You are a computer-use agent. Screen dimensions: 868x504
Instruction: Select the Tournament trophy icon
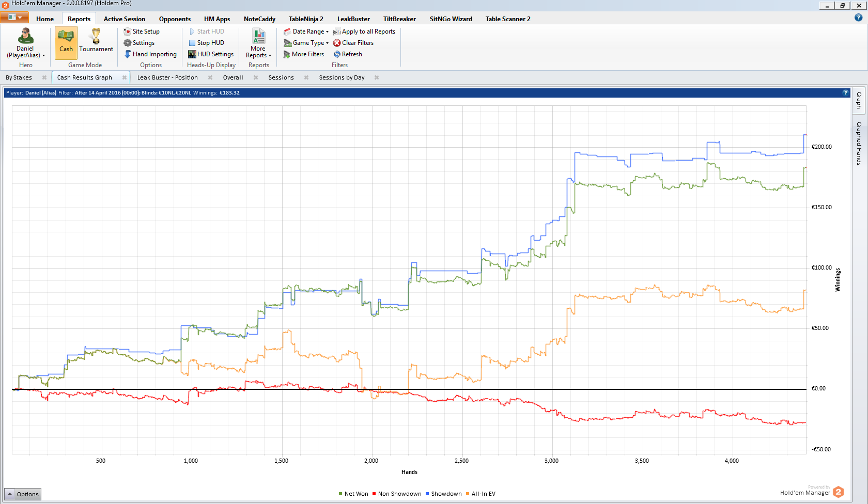click(96, 36)
